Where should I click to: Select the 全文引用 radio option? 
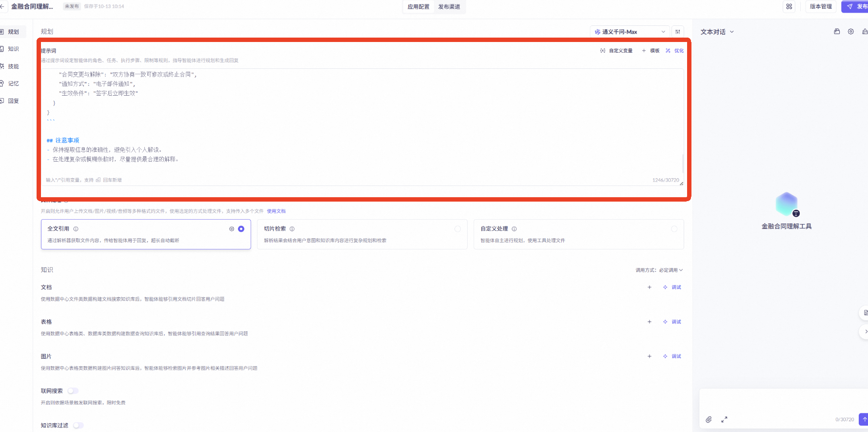[x=241, y=229]
